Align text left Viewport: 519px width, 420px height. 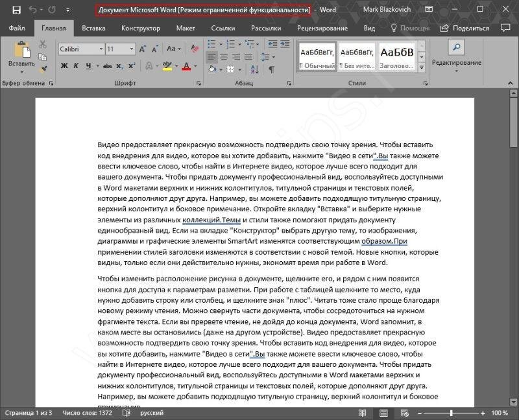211,57
